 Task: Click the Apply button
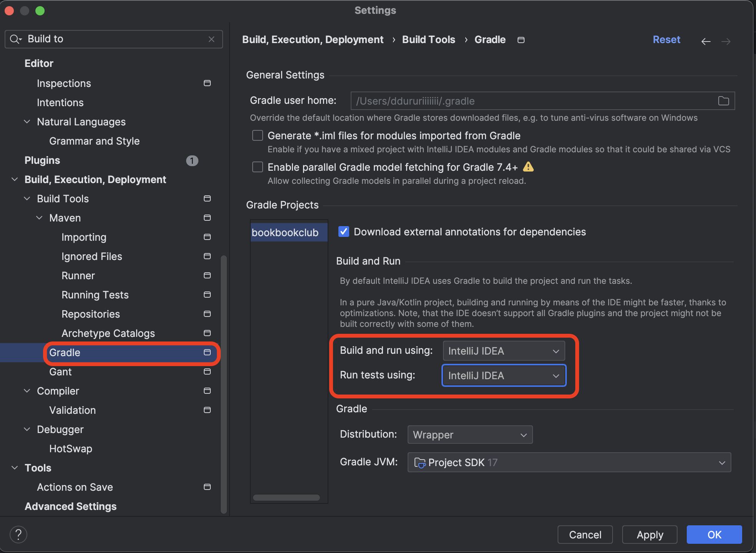[x=649, y=535]
